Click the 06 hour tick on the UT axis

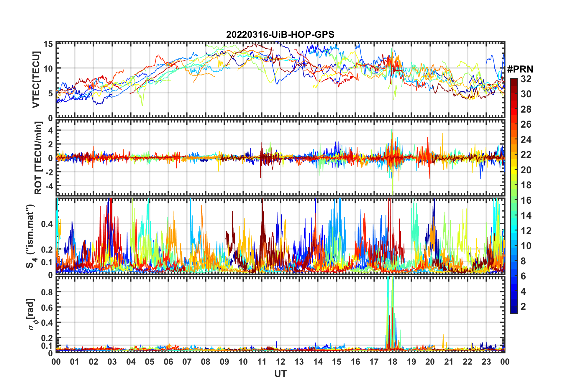tap(168, 362)
